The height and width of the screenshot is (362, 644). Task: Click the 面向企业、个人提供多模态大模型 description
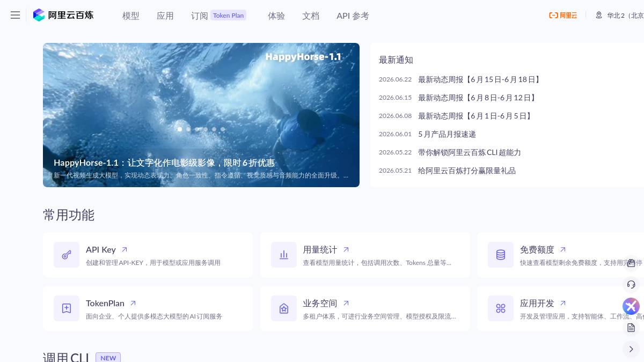[x=154, y=316]
